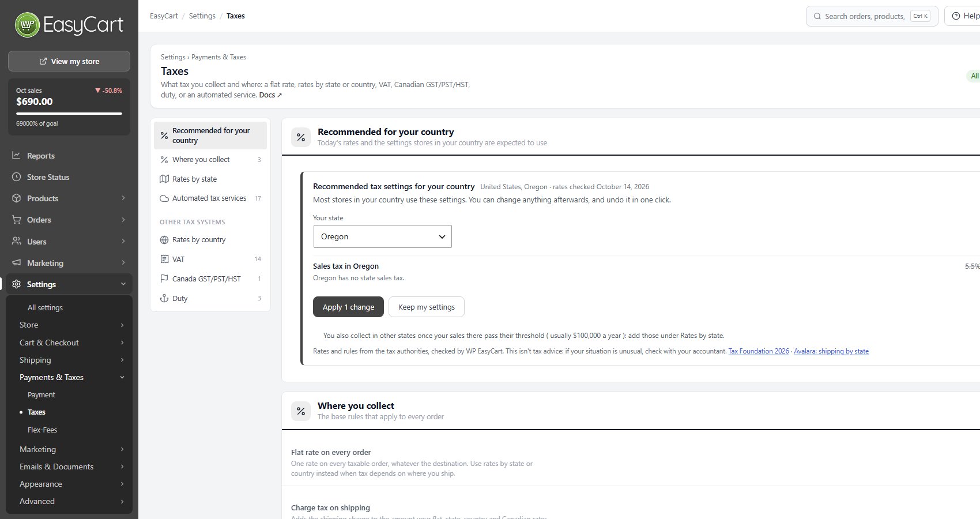Open Where you collect section tab
The width and height of the screenshot is (980, 519).
(210, 160)
